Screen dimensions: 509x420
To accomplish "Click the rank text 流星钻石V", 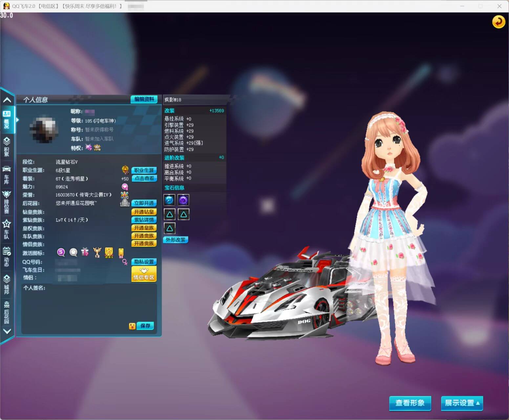I will pos(67,162).
